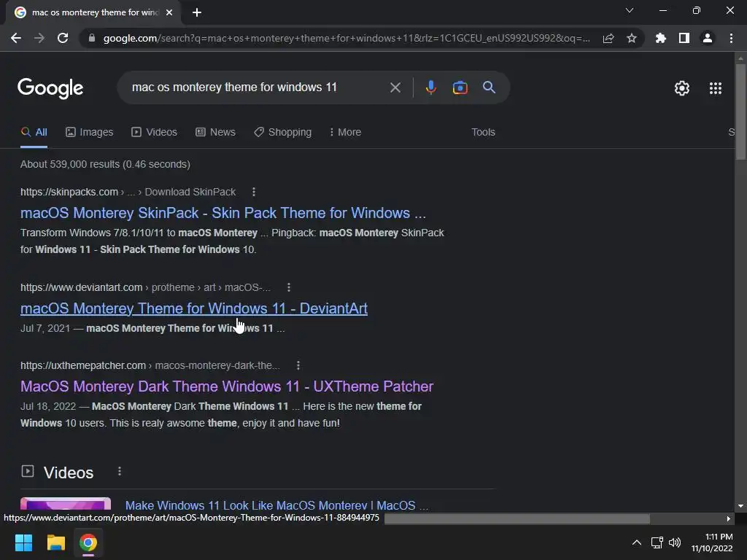Switch to the Videos tab
Image resolution: width=747 pixels, height=560 pixels.
tap(155, 133)
